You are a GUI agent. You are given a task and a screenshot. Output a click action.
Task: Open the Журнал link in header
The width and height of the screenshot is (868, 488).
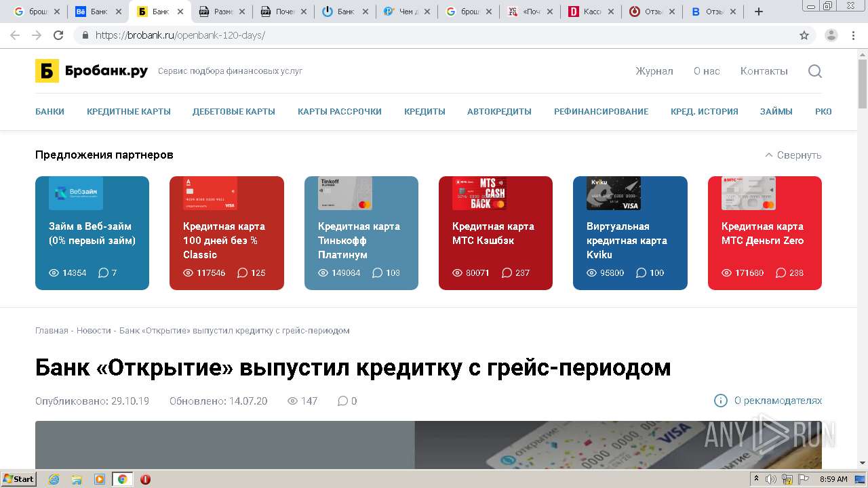click(x=654, y=71)
